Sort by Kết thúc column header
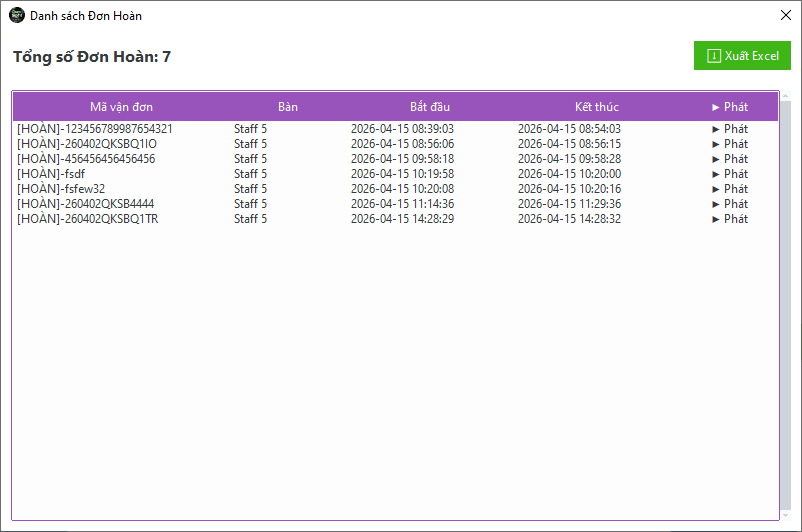The height and width of the screenshot is (532, 802). pyautogui.click(x=596, y=107)
